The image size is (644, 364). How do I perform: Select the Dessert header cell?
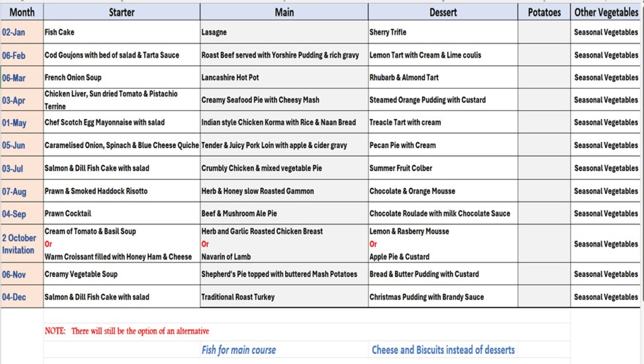[443, 12]
